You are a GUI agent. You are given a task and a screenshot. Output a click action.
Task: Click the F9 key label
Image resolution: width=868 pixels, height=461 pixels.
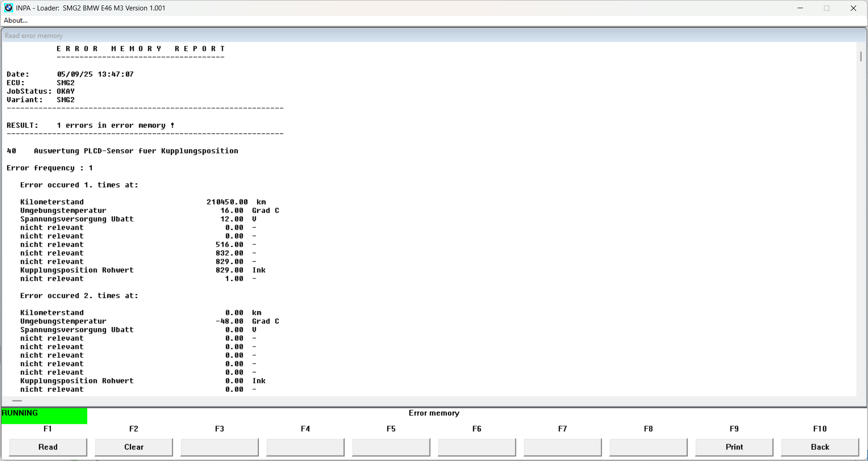734,429
